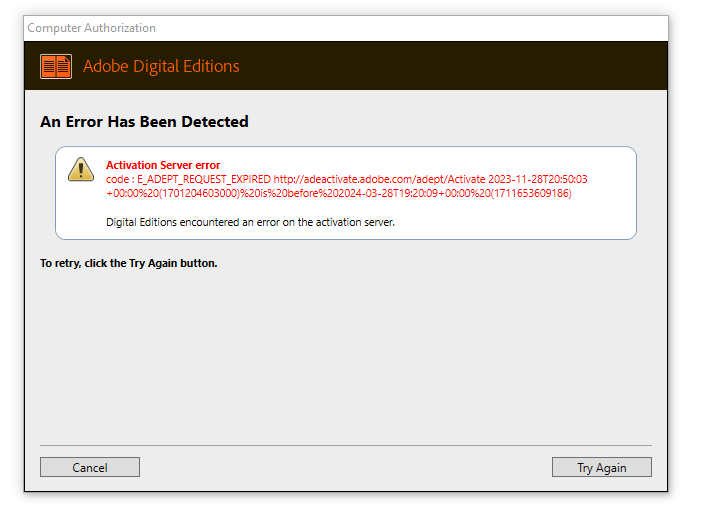709x524 pixels.
Task: Cancel the computer authorization dialog
Action: tap(90, 467)
